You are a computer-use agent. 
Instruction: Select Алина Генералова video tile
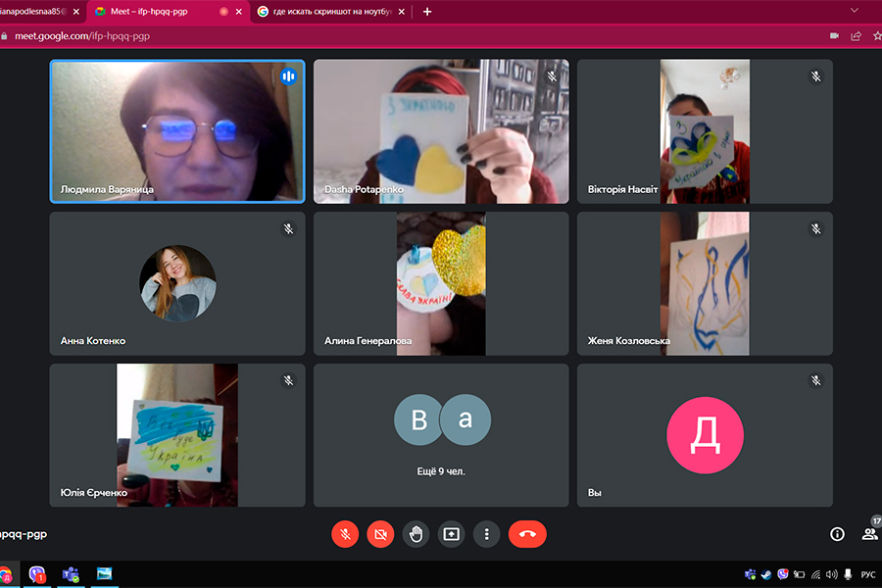(x=441, y=283)
